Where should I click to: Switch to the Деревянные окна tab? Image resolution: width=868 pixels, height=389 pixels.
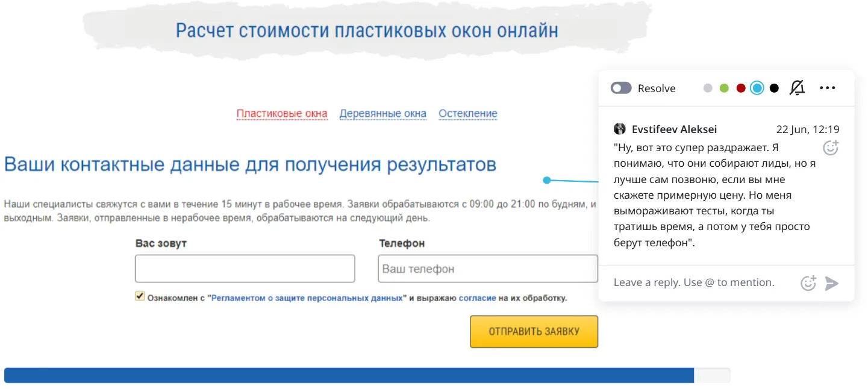(x=383, y=114)
